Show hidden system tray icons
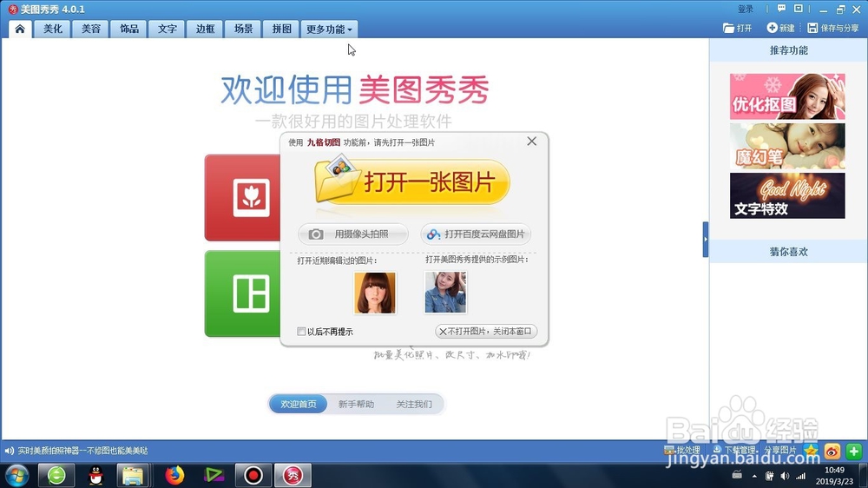This screenshot has height=488, width=868. 754,476
